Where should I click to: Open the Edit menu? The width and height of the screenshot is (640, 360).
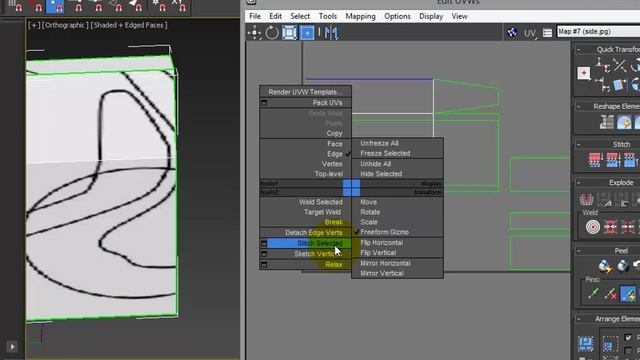tap(276, 16)
